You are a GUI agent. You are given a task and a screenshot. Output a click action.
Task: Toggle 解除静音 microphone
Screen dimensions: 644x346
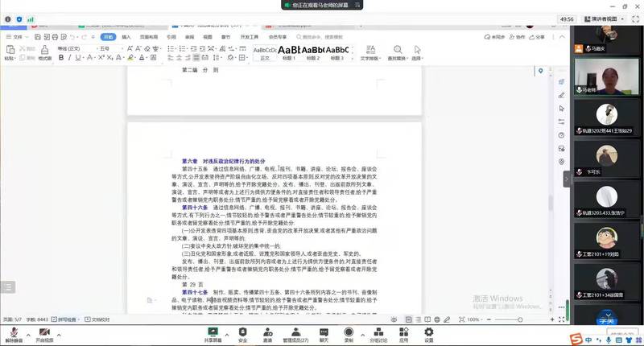pos(13,331)
